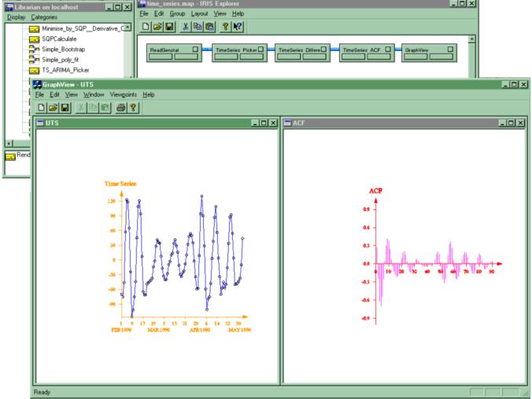Open a file via GraphView toolbar folder icon

point(53,107)
